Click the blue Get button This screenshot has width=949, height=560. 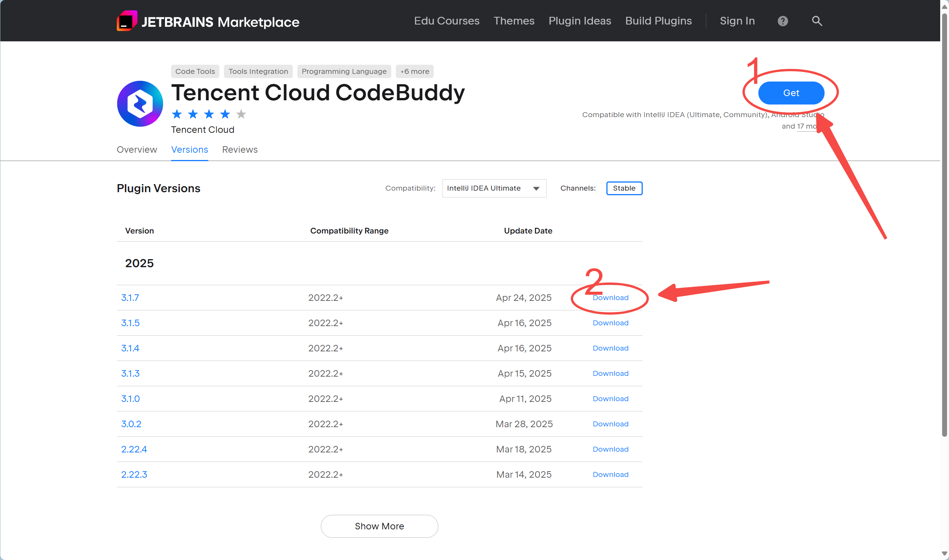pos(791,93)
